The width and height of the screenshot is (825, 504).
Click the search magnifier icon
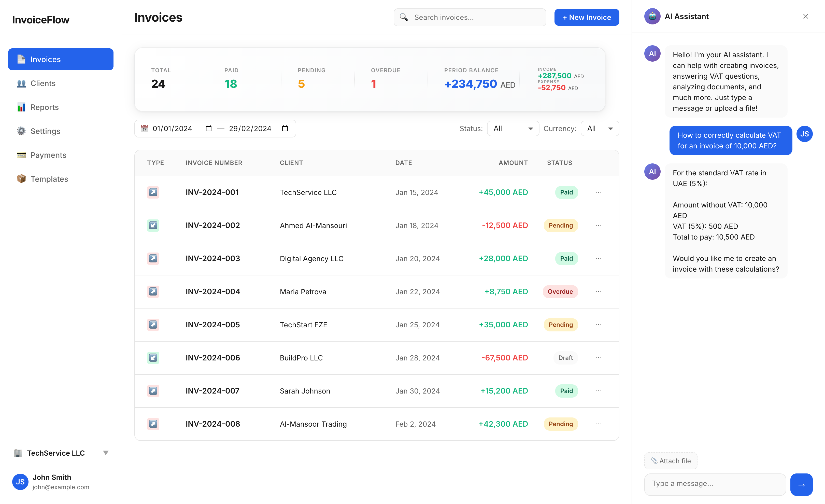click(x=404, y=17)
